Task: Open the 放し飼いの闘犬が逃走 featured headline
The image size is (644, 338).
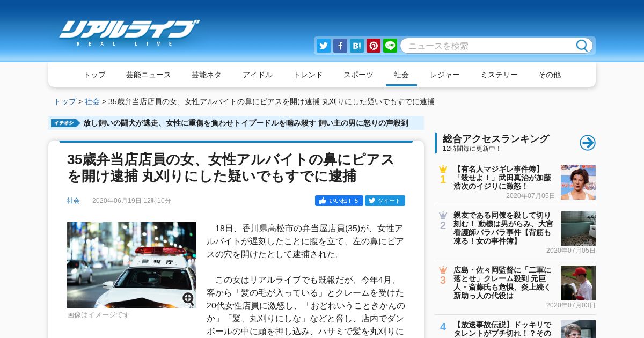Action: 246,123
